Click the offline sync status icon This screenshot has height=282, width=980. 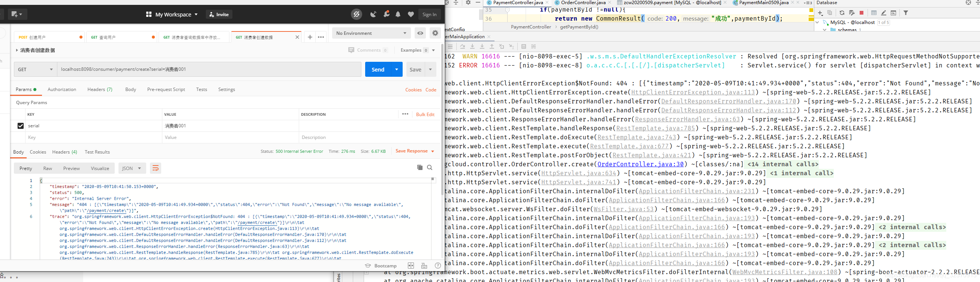pyautogui.click(x=357, y=15)
